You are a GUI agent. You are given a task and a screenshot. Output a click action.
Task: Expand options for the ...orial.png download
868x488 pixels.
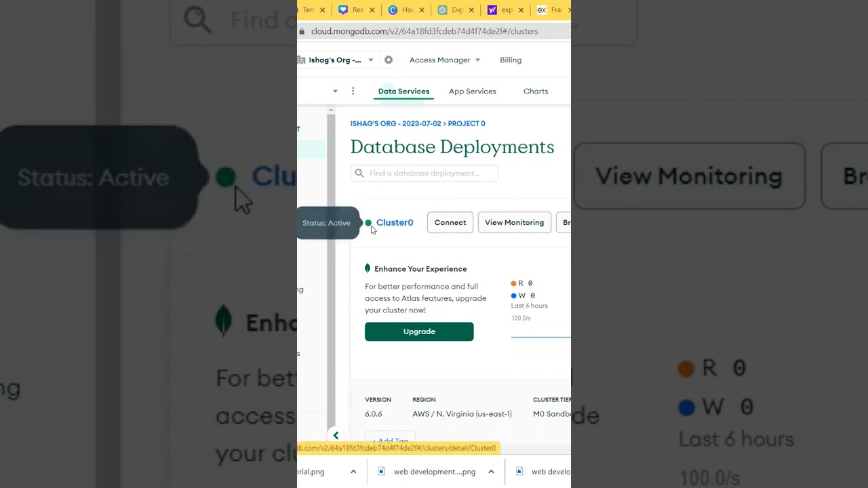pos(353,472)
